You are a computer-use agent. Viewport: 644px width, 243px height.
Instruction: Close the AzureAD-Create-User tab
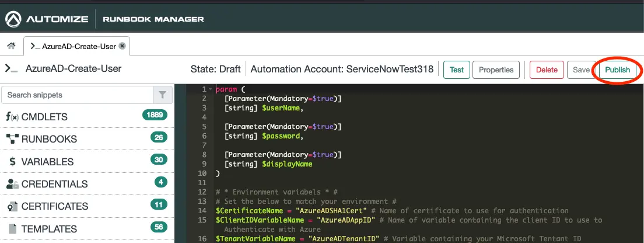(x=122, y=46)
